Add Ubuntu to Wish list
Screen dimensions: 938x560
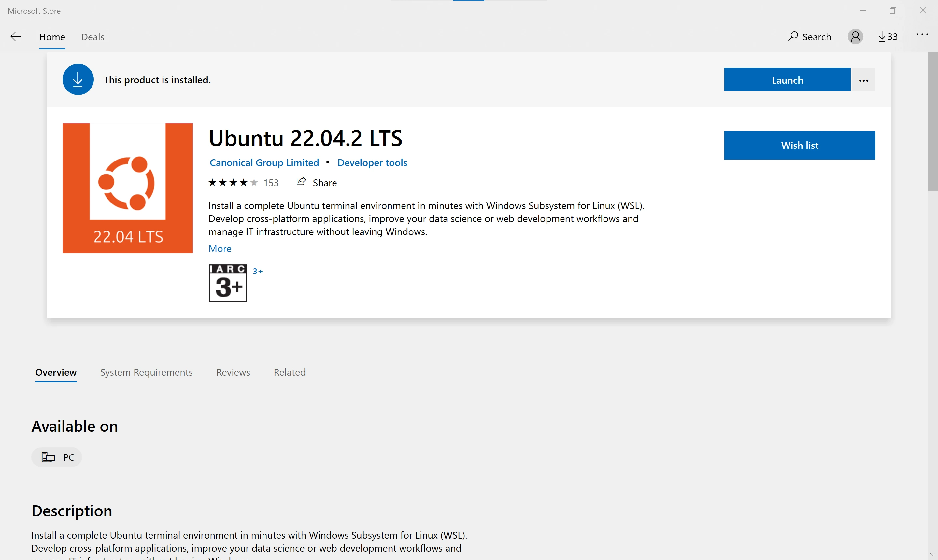point(800,145)
